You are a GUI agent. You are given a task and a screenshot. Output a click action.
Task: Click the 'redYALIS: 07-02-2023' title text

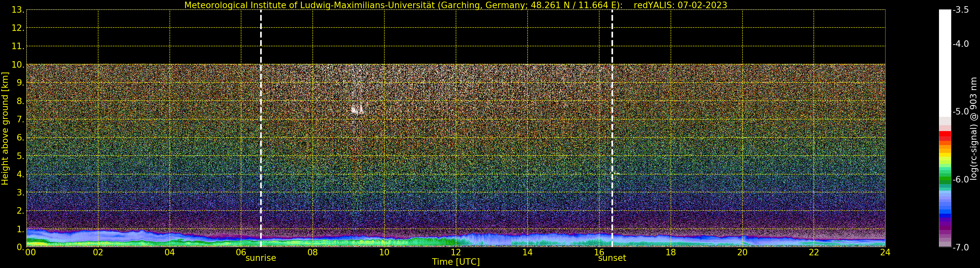pos(680,5)
